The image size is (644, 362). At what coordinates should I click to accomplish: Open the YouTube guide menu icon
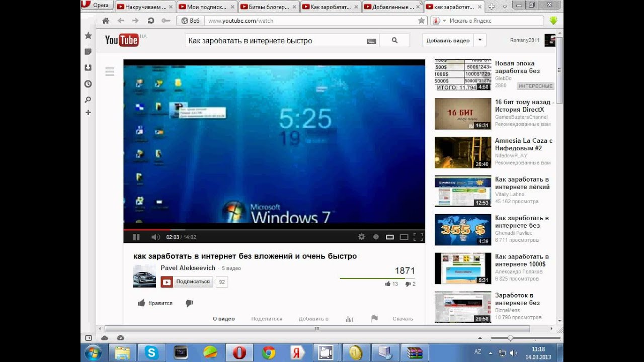(110, 71)
